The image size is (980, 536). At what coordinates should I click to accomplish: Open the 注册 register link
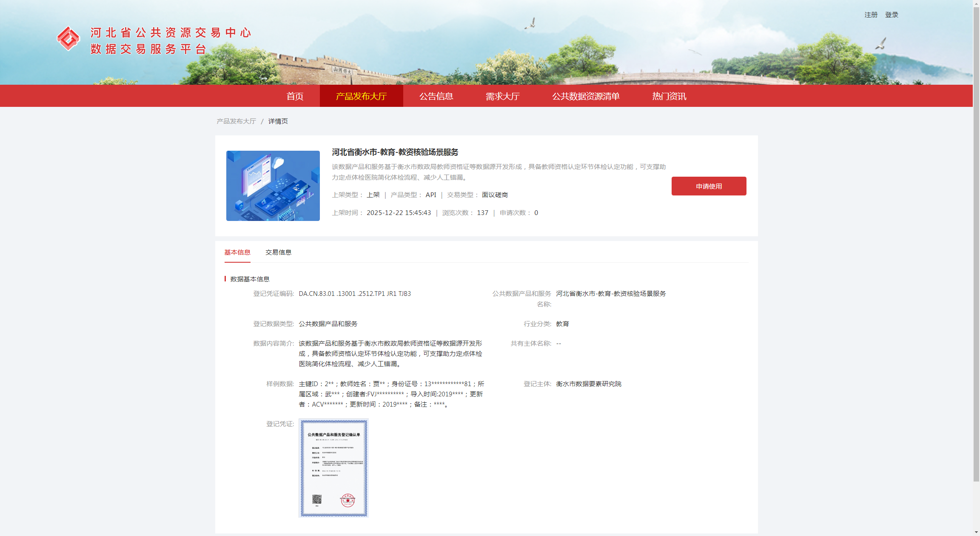pos(871,15)
